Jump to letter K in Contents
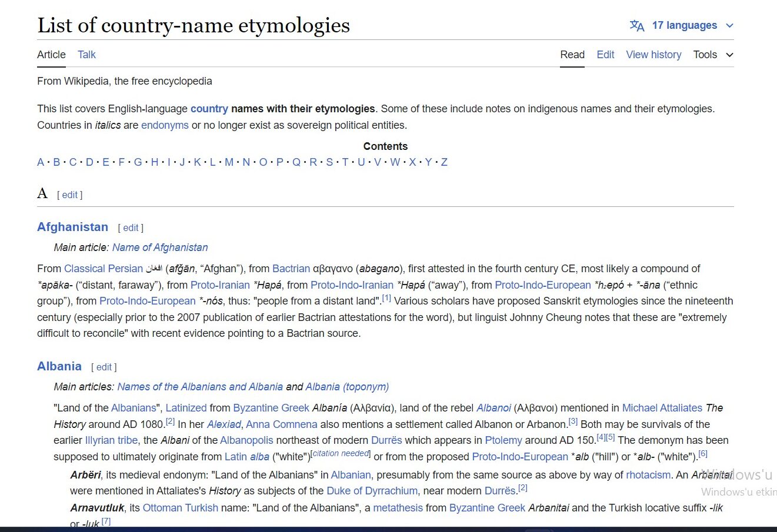 point(198,162)
